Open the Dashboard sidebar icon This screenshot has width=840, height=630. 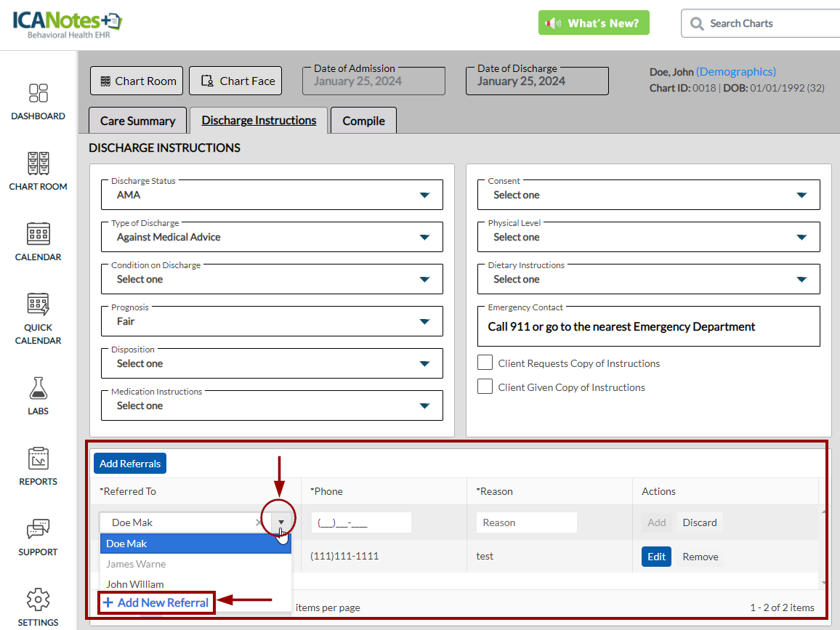click(38, 93)
